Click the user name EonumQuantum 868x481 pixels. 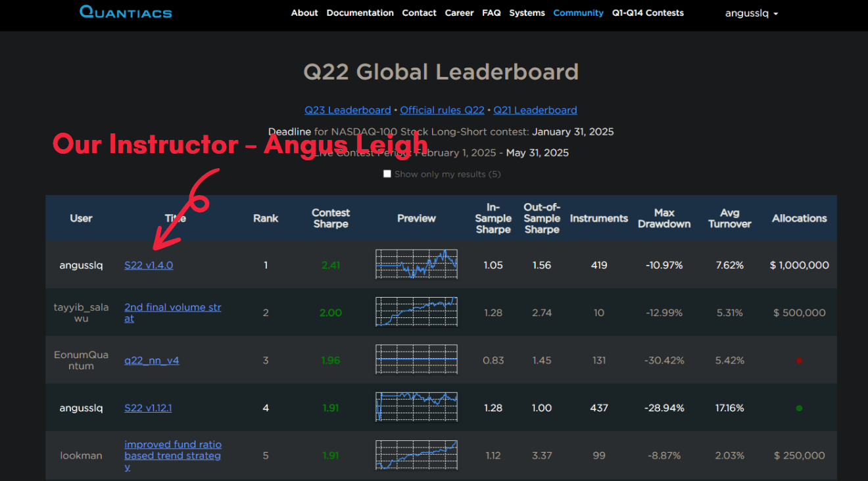82,360
